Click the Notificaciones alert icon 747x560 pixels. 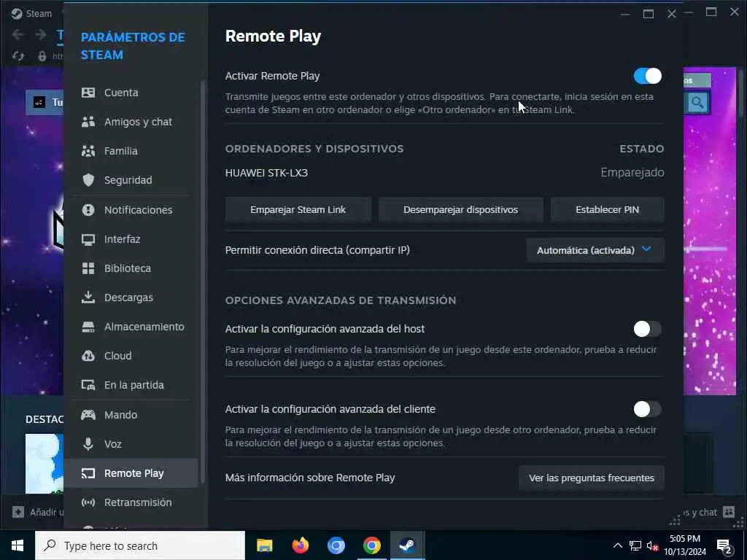point(88,210)
